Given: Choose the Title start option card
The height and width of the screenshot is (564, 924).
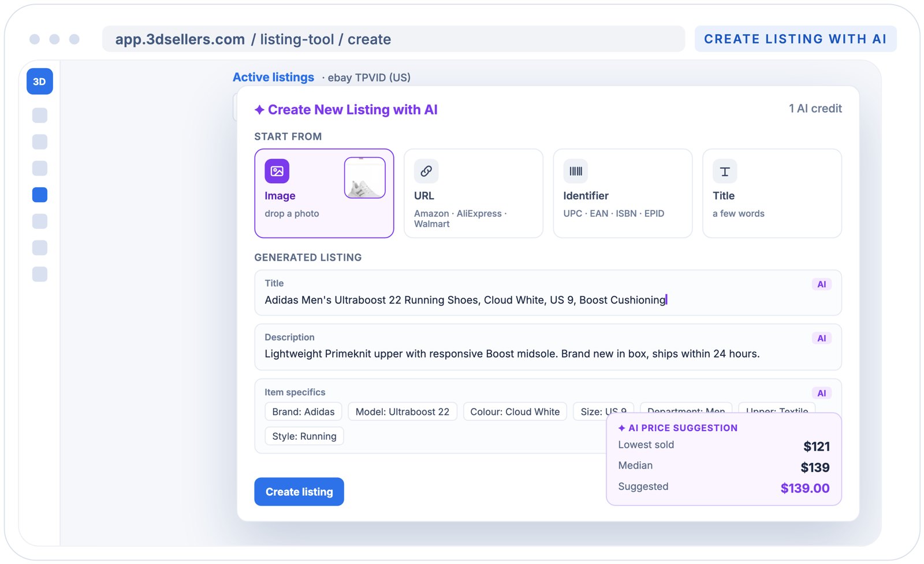Looking at the screenshot, I should (772, 194).
